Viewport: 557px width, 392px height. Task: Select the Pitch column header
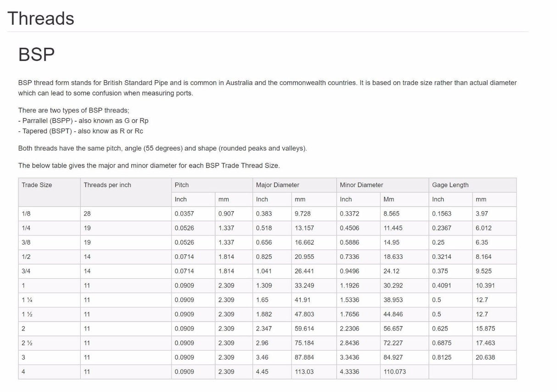[x=182, y=185]
